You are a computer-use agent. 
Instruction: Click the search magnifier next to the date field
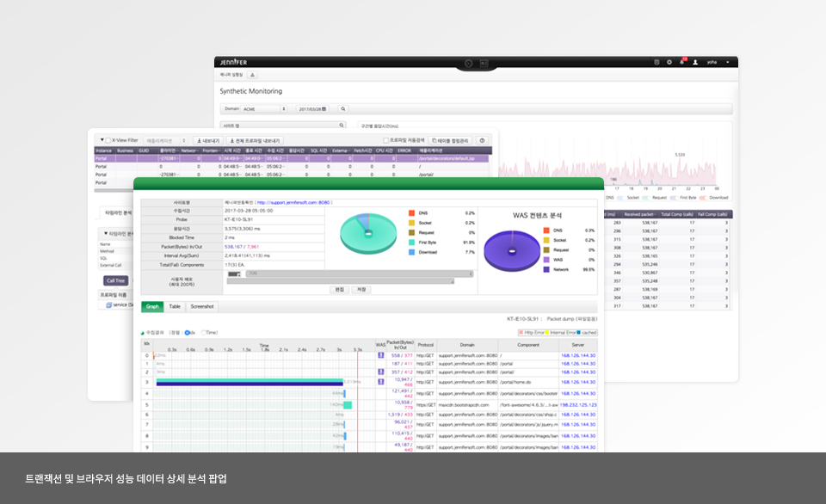(x=342, y=109)
